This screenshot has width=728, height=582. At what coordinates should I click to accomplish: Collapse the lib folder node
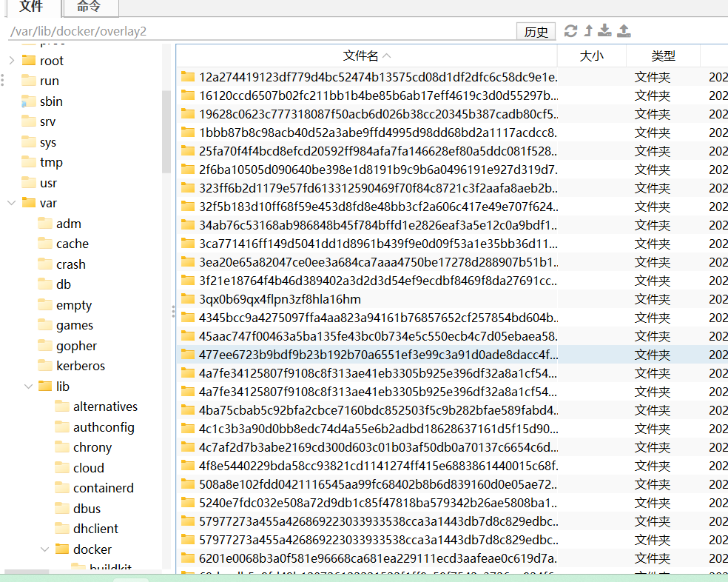click(x=28, y=387)
